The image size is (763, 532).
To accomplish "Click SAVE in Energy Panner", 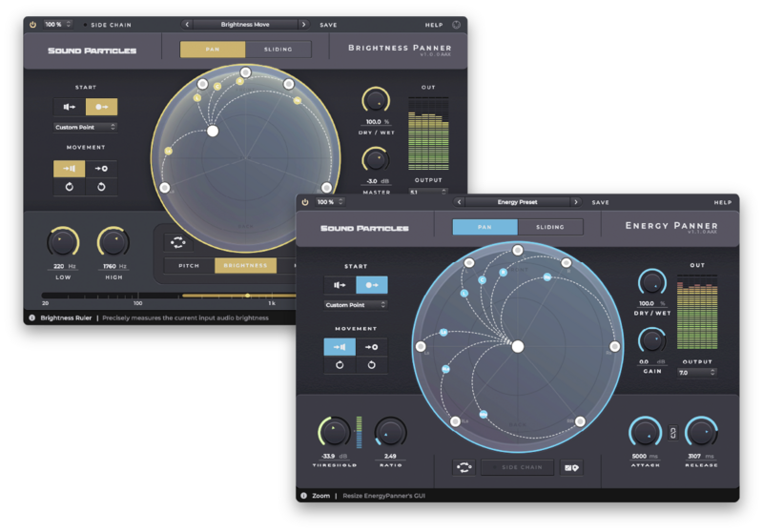I will 601,202.
